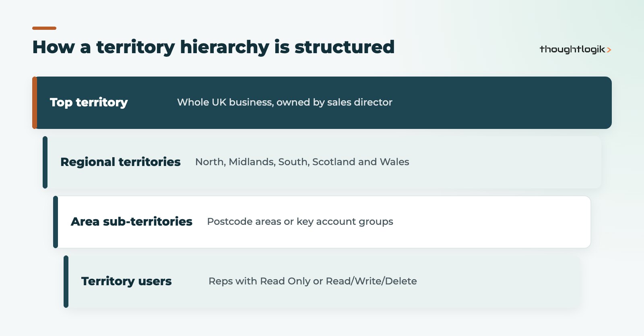The width and height of the screenshot is (644, 336).
Task: Select the "Top territory" label
Action: 89,102
